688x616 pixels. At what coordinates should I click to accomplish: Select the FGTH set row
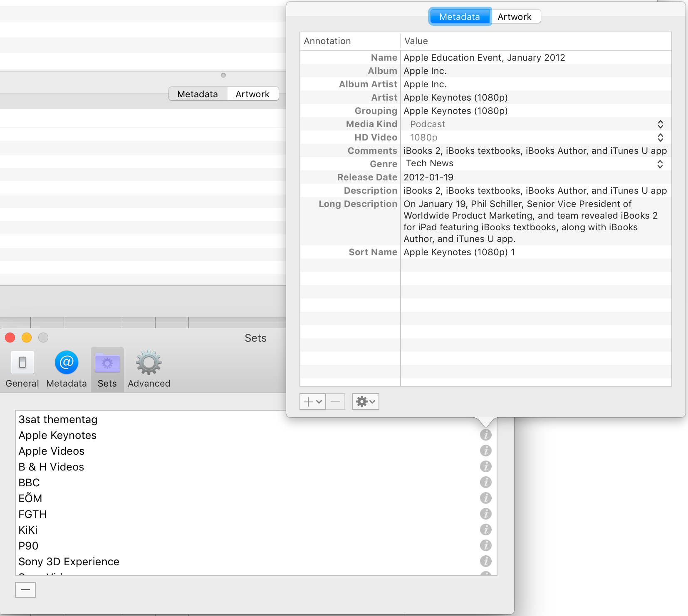256,514
